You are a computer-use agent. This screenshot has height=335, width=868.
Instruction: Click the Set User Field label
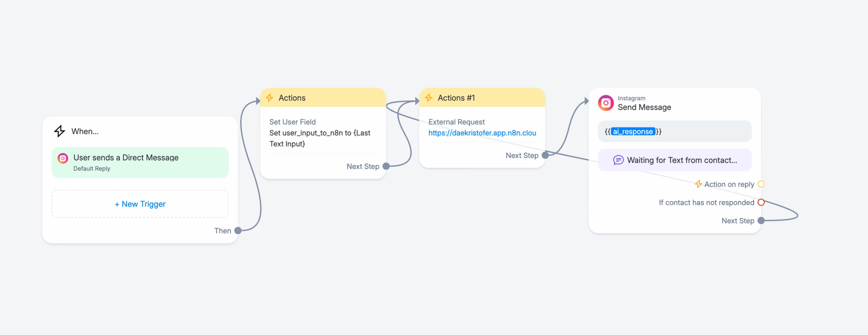293,122
